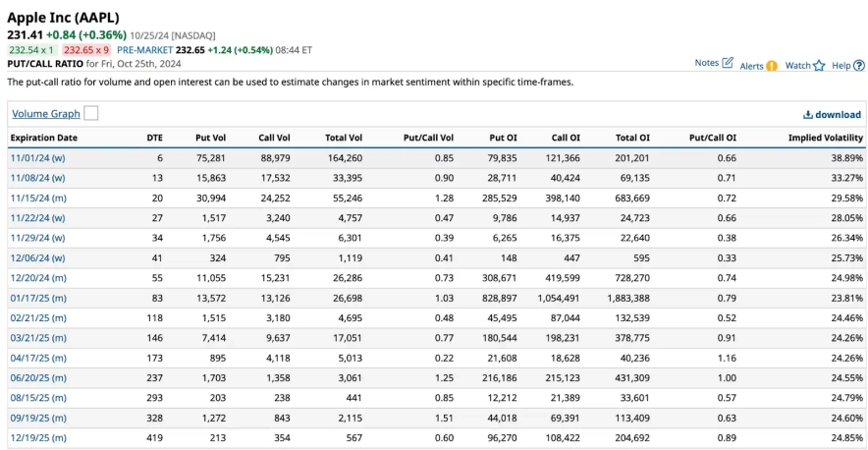
Task: Sort by Implied Volatility column header
Action: tap(825, 138)
